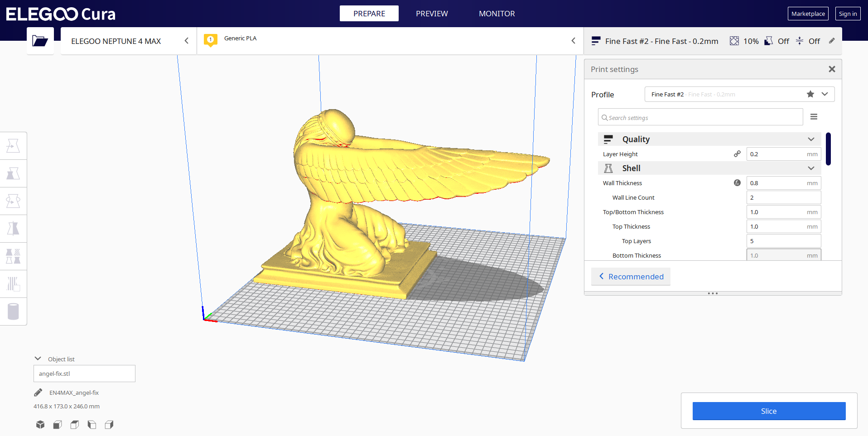
Task: Click the Search settings field
Action: (700, 117)
